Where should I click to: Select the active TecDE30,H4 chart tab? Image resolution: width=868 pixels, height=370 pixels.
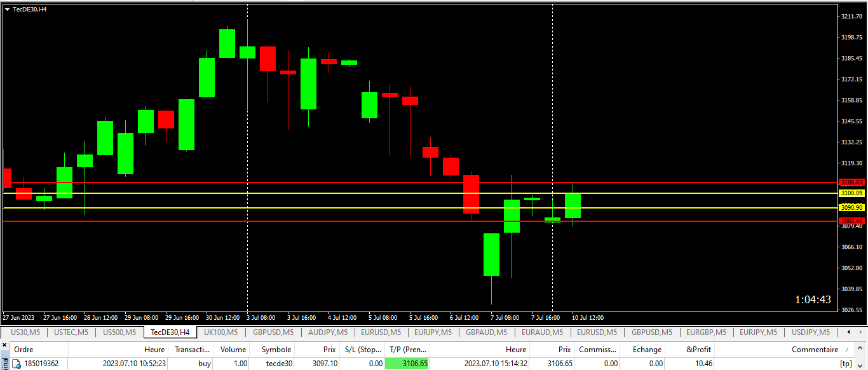[x=170, y=332]
